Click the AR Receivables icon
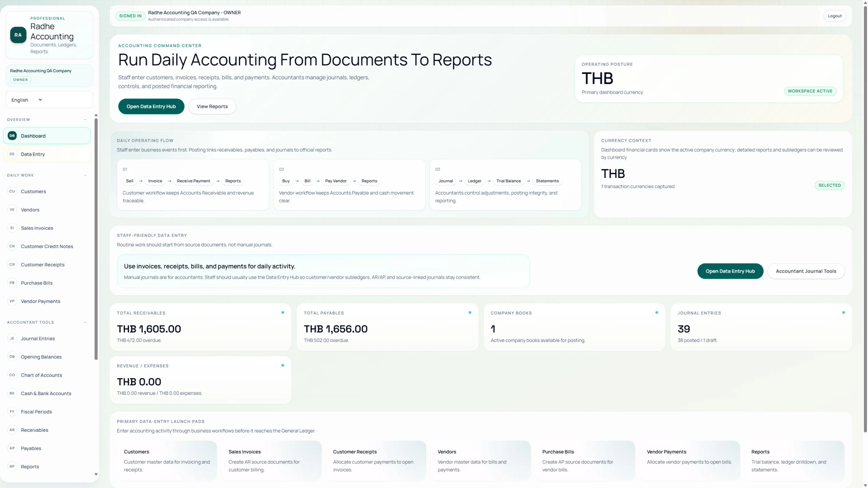Viewport: 868px width, 488px height. click(12, 430)
